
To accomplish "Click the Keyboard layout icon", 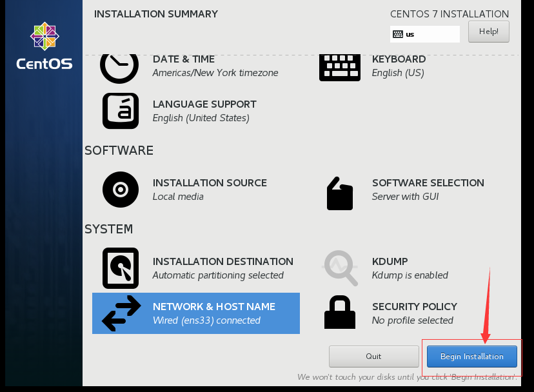I will click(339, 68).
